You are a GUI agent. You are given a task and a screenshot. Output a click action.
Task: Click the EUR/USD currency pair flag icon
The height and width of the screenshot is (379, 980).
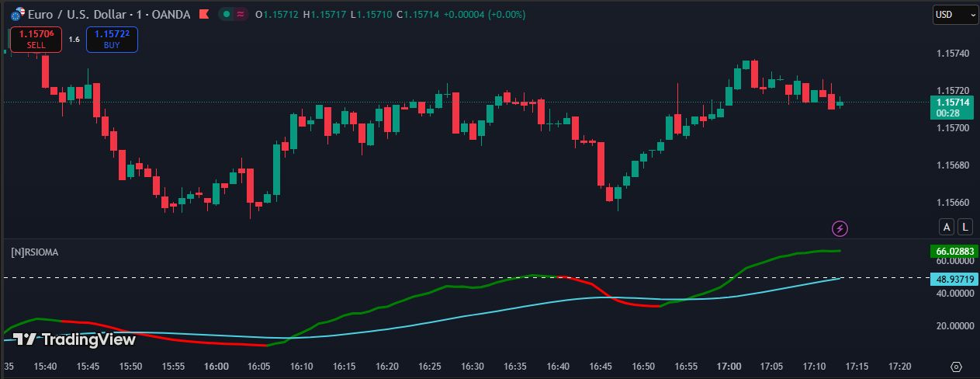click(16, 15)
